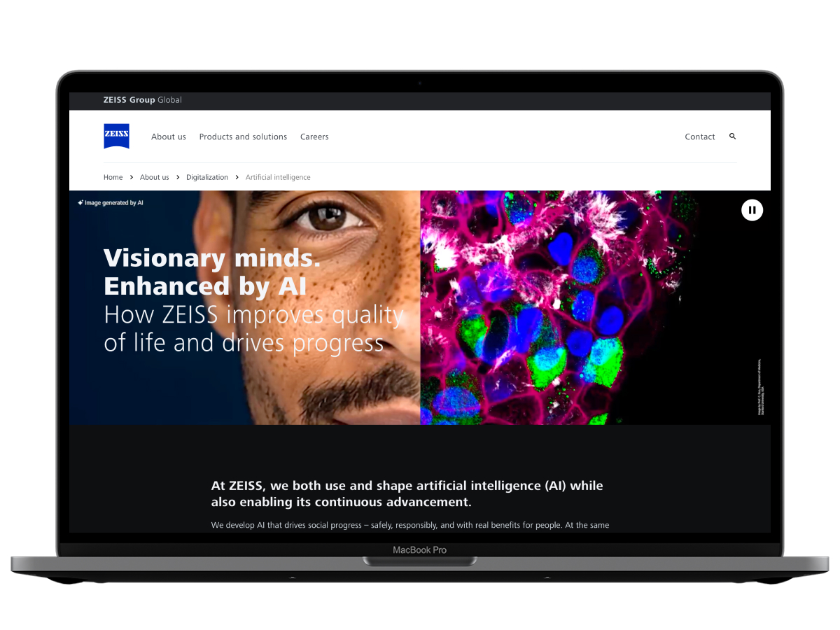Click the Artificial intelligence breadcrumb
840x630 pixels.
[x=278, y=177]
